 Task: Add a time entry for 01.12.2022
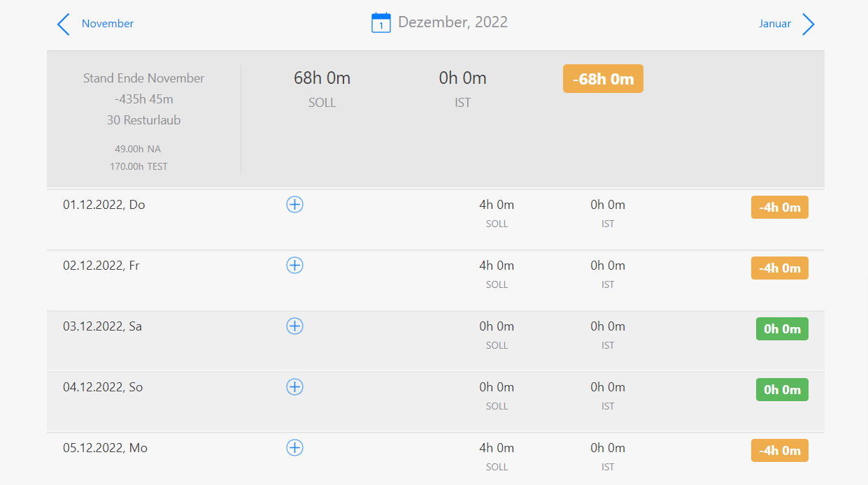tap(295, 205)
